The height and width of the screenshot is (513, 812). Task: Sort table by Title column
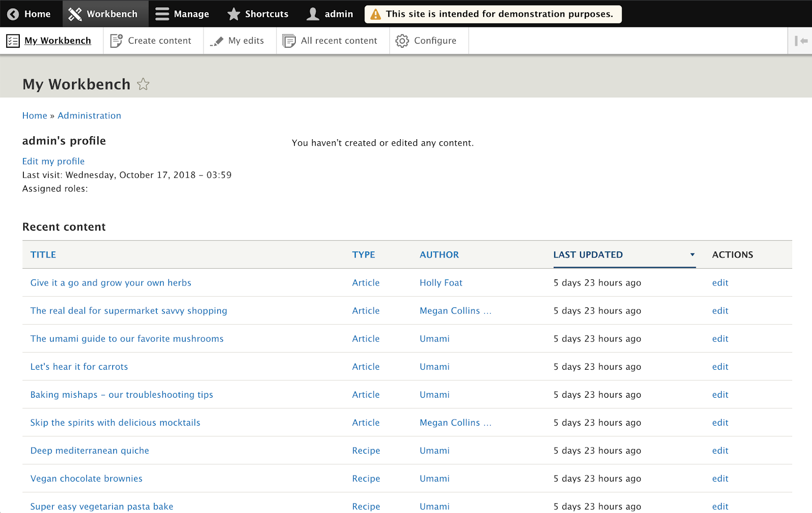pos(43,255)
